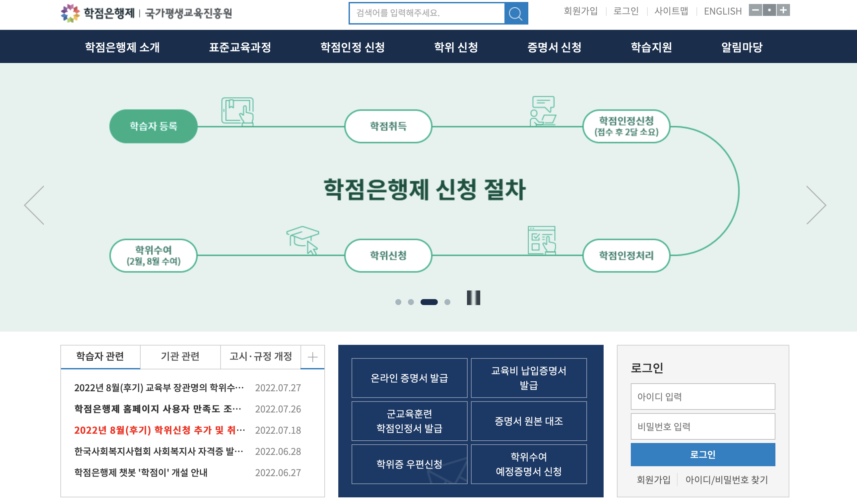The image size is (857, 504).
Task: Click the search magnifier icon
Action: (516, 14)
